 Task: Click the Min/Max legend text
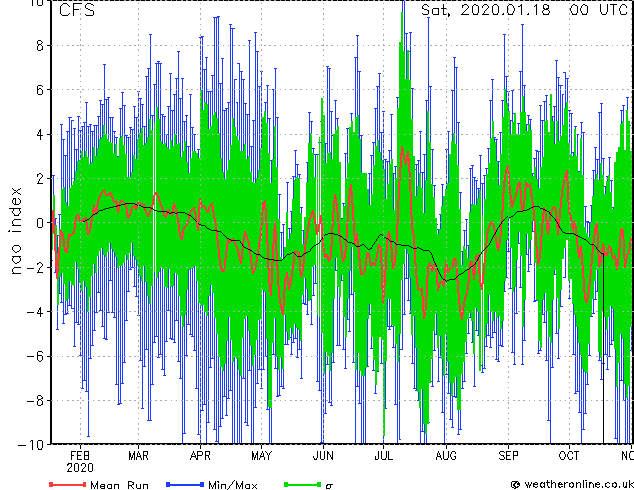pos(232,485)
